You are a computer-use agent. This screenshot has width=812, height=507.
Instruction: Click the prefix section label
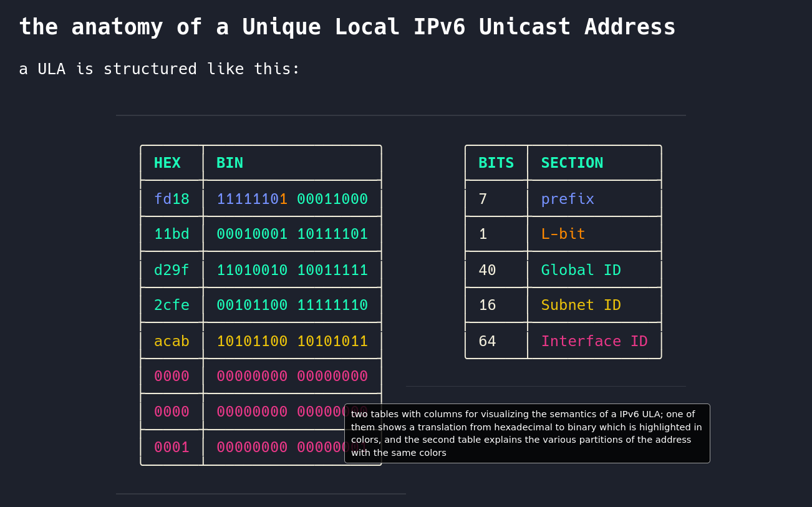(x=567, y=199)
